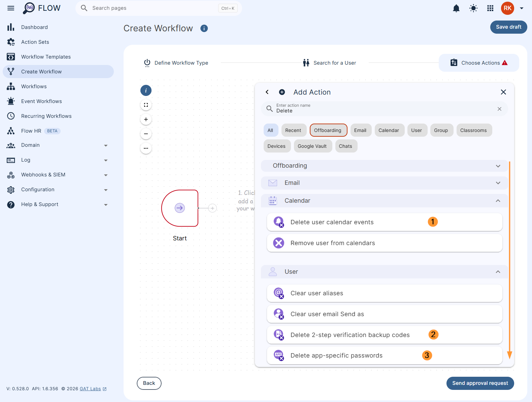Expand Webhooks & SIEM sidebar menu
532x402 pixels.
[58, 175]
